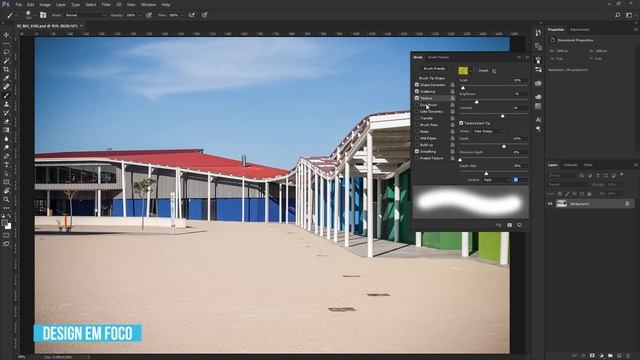Open the History panel icon in side dock
Screen dimensions: 640x360
pos(538,33)
